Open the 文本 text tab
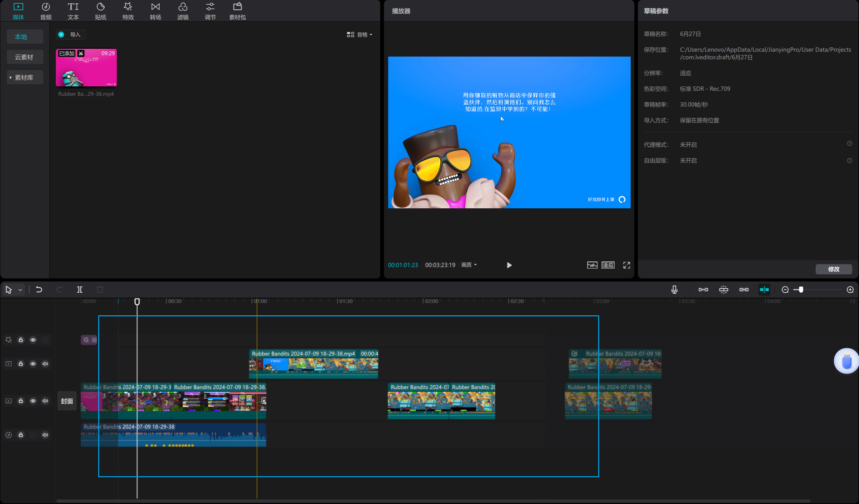 73,11
